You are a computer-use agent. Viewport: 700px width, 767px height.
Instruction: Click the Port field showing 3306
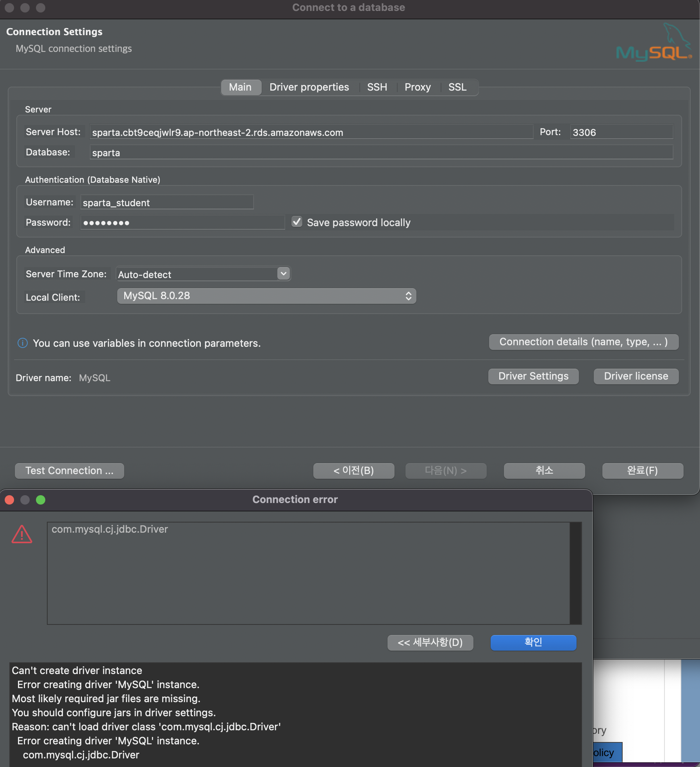622,132
